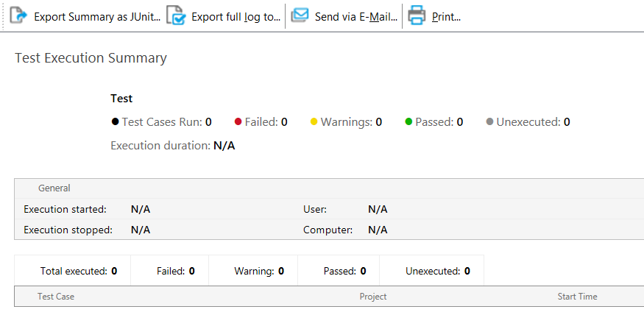
Task: Sort by the Start Time column header
Action: tap(577, 297)
